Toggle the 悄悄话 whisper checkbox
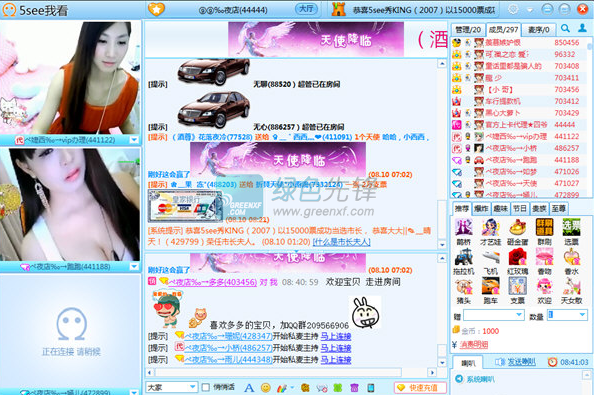Viewport: 594px width, 395px height. [x=206, y=387]
